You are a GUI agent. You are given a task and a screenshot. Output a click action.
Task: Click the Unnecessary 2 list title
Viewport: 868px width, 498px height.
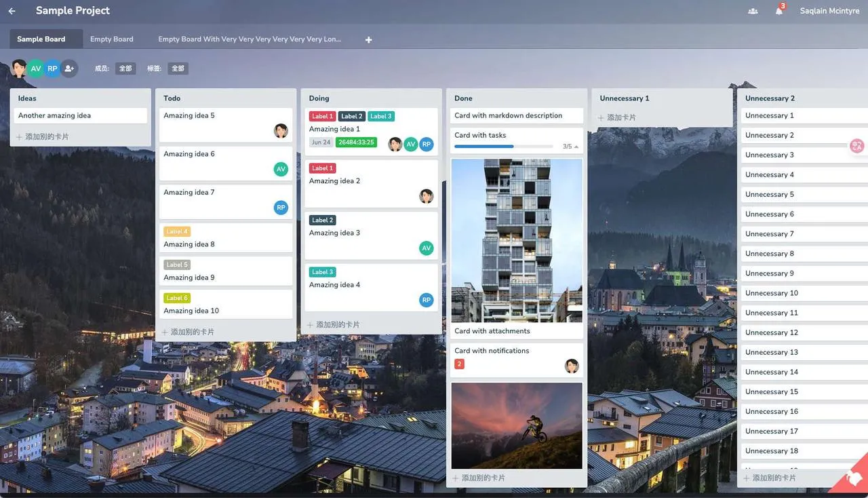(x=770, y=98)
